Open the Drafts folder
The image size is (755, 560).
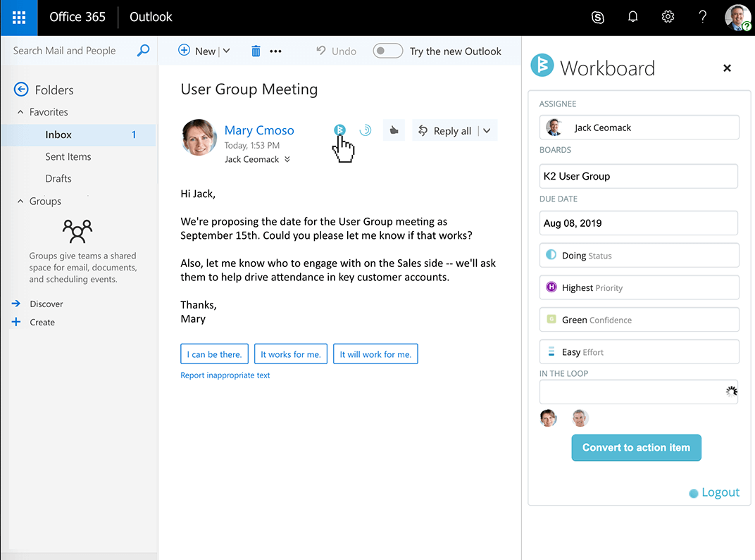pyautogui.click(x=58, y=179)
